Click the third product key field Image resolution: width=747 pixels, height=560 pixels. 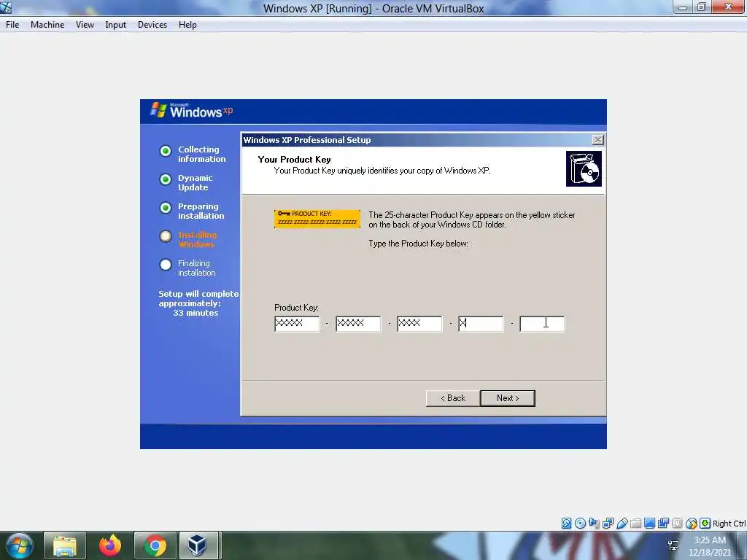coord(419,324)
